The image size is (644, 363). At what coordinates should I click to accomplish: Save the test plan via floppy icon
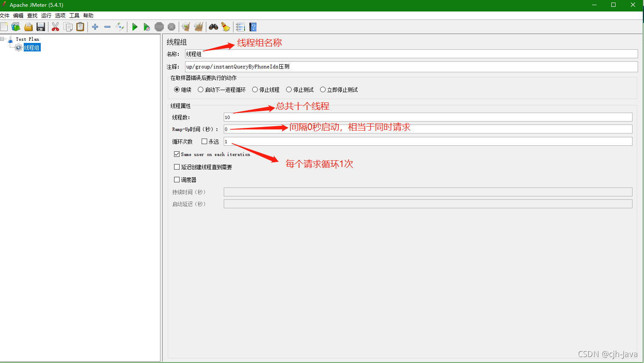tap(41, 27)
